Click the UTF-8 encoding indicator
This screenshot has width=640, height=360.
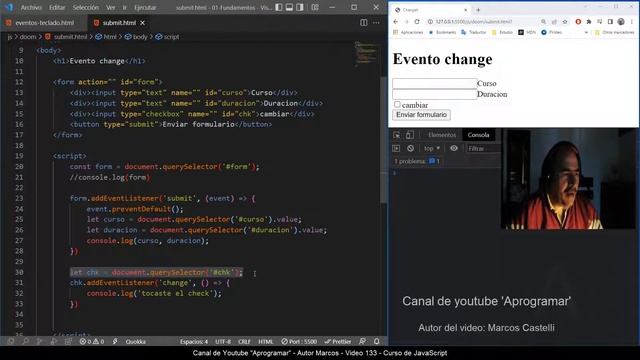coord(223,342)
